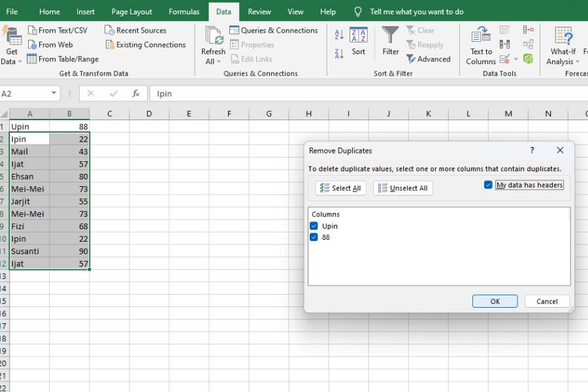Open the Page Layout tab
Viewport: 588px width, 392px height.
131,12
